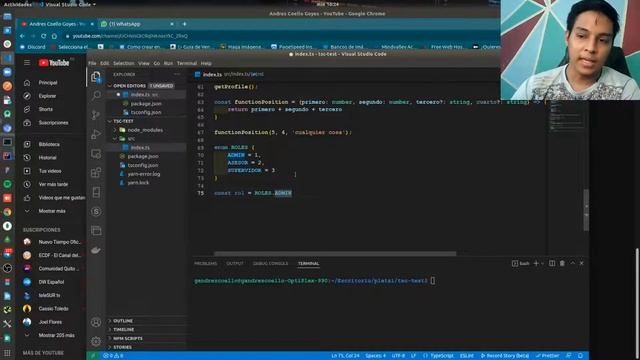Switch to the DEBUG CONSOLE tab
Viewport: 640px width, 360px height.
[270, 264]
